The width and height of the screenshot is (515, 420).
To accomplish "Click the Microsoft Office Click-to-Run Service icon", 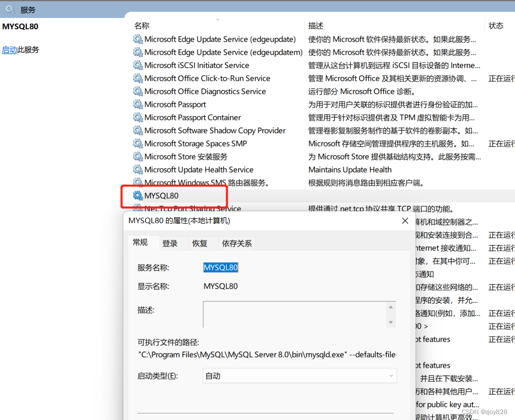I will pyautogui.click(x=138, y=78).
